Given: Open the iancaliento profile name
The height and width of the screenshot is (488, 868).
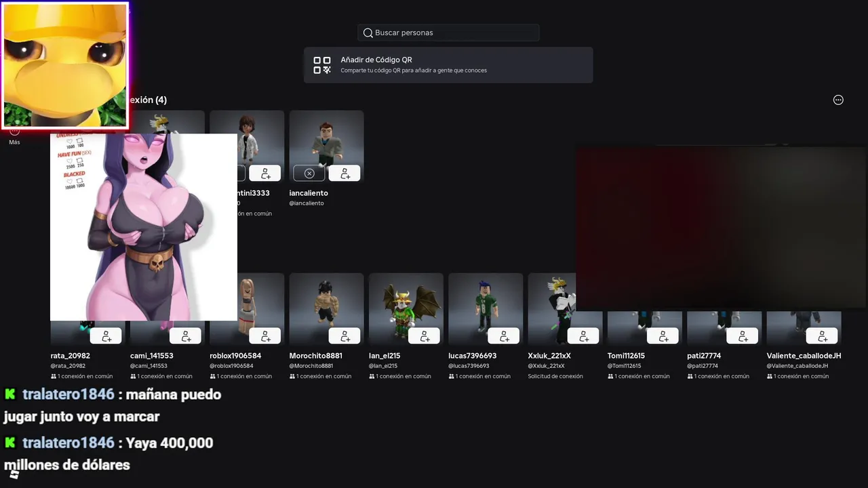Looking at the screenshot, I should click(x=309, y=193).
